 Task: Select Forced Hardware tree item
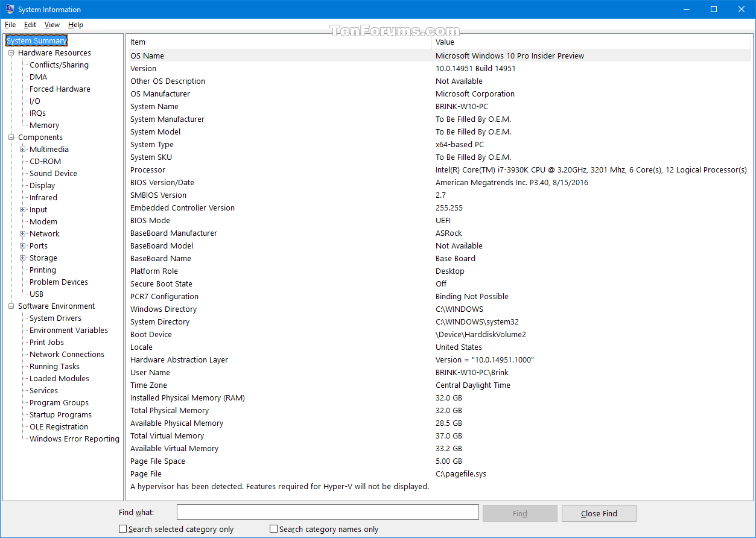(60, 89)
